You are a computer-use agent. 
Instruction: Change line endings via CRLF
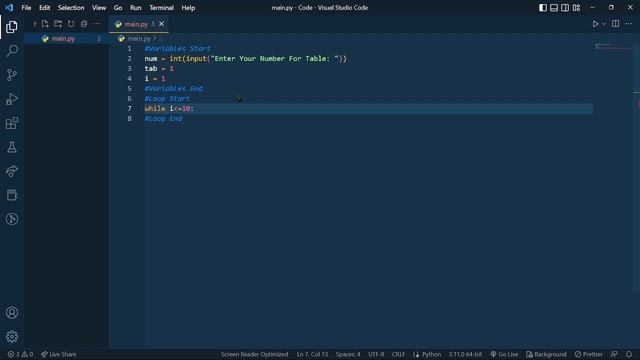coord(398,354)
